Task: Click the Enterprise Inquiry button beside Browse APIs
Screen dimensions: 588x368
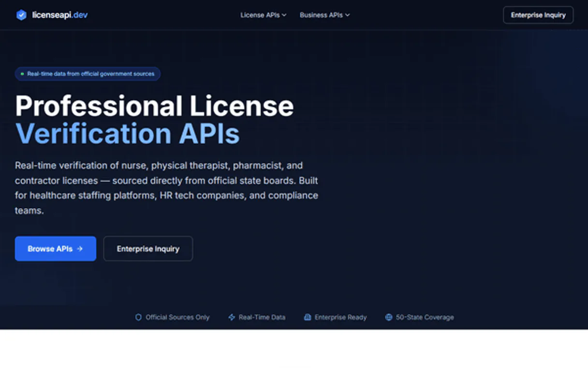Action: pos(148,248)
